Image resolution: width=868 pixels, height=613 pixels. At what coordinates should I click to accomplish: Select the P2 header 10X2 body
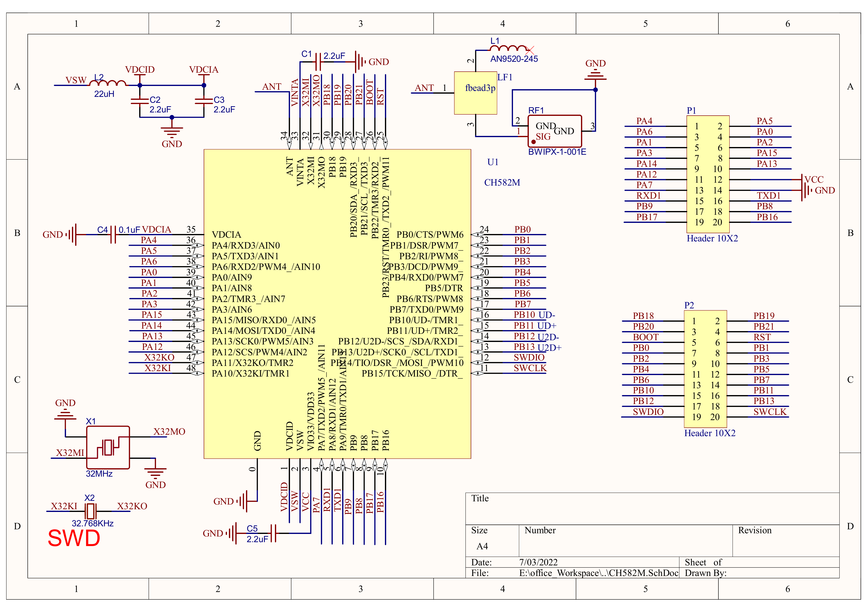(705, 369)
